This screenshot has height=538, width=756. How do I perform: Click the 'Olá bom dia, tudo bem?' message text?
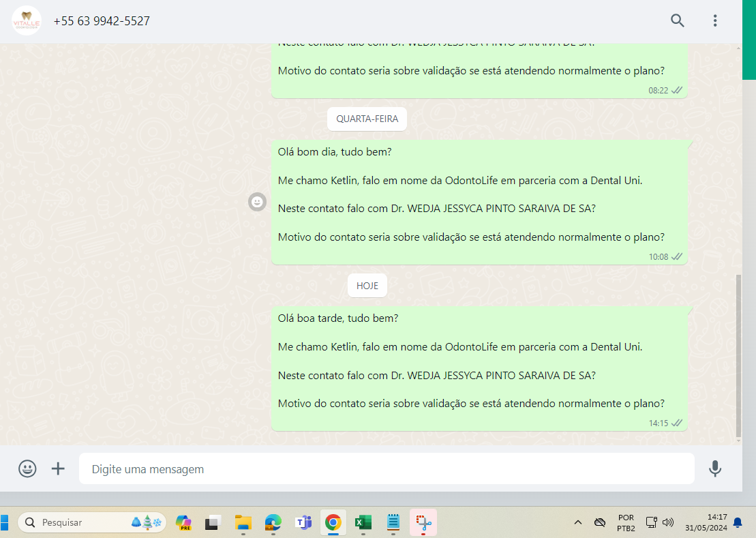click(335, 152)
